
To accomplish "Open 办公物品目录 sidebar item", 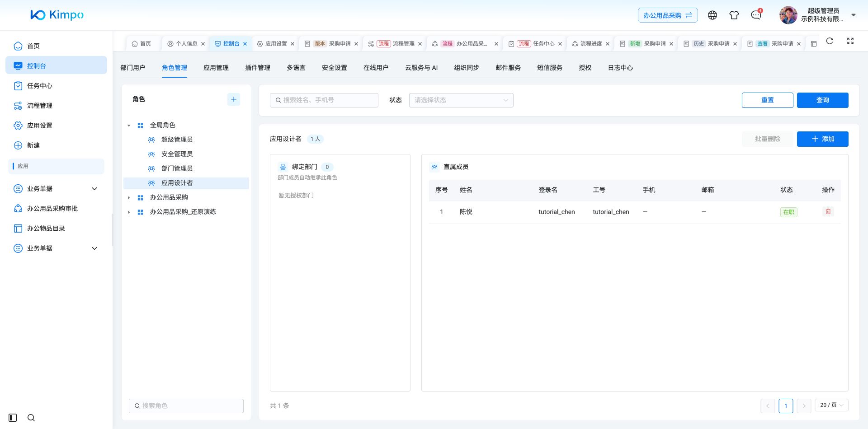I will pos(56,228).
